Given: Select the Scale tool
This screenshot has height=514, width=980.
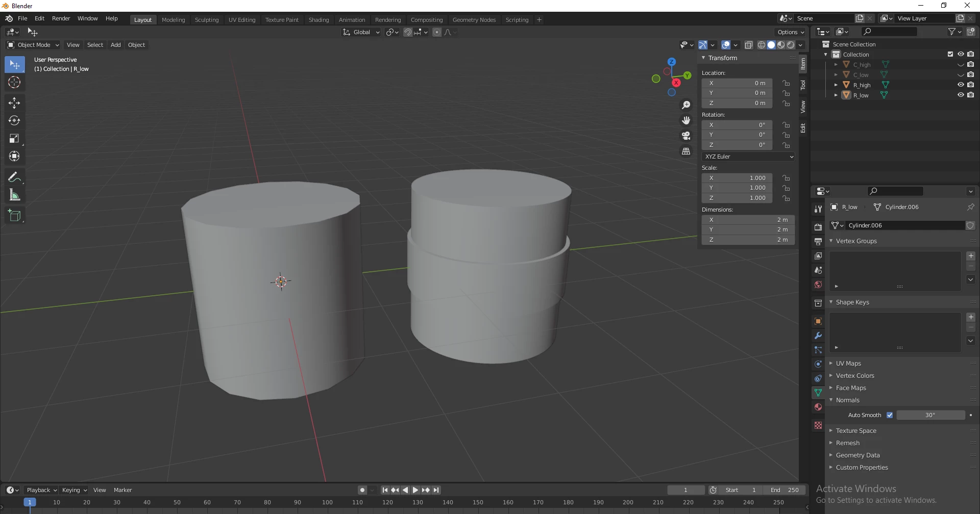Looking at the screenshot, I should coord(14,139).
